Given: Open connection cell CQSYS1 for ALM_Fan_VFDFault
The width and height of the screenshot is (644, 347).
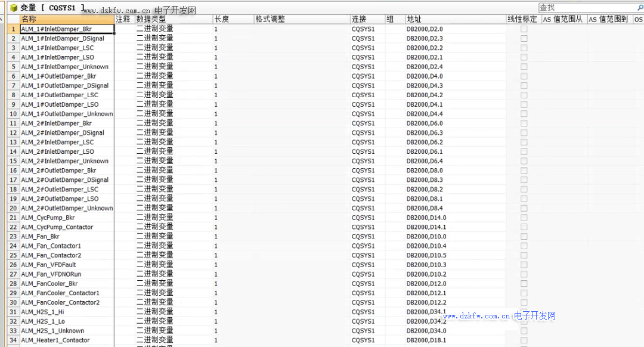Looking at the screenshot, I should click(366, 265).
